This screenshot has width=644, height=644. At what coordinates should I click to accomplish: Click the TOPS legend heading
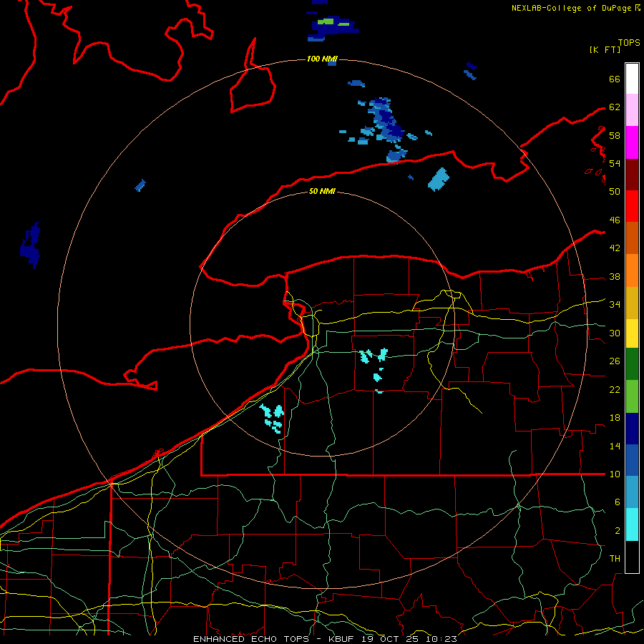click(629, 42)
